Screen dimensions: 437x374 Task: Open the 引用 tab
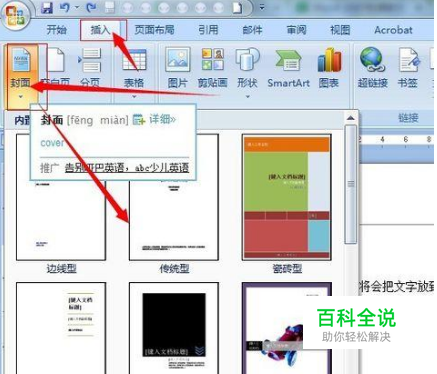click(208, 30)
